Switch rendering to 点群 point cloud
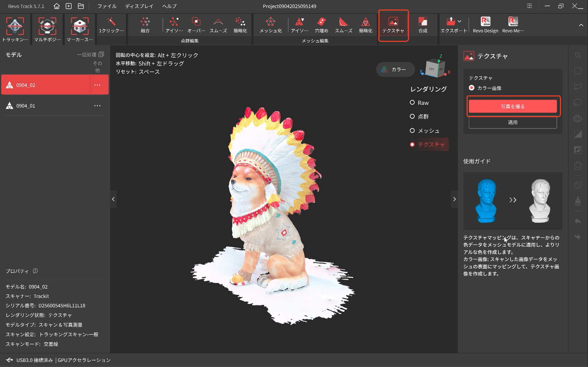 click(x=412, y=117)
